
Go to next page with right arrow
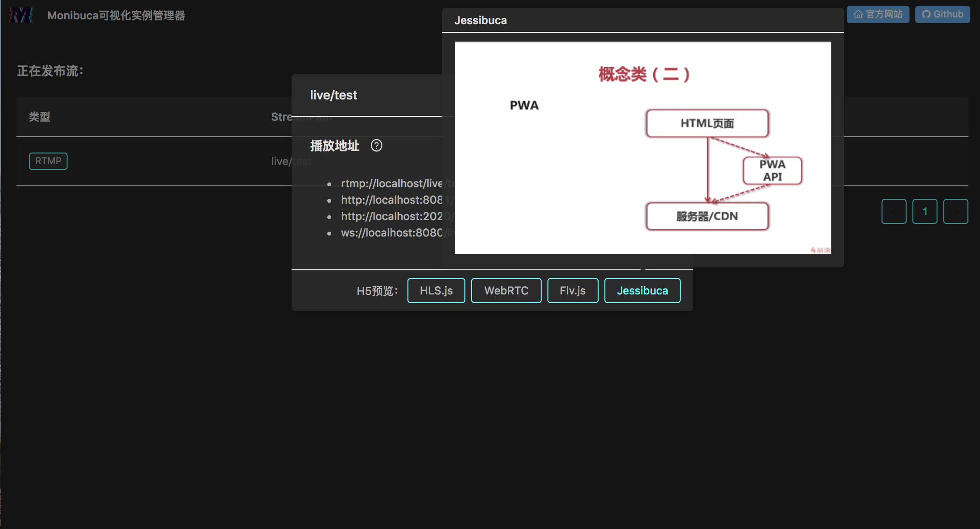pyautogui.click(x=955, y=211)
